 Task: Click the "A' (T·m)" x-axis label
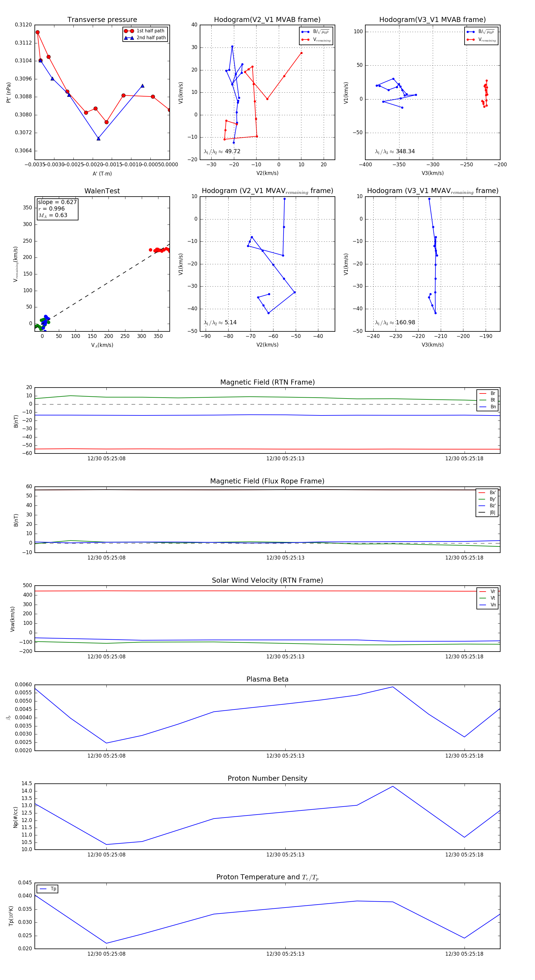click(102, 173)
